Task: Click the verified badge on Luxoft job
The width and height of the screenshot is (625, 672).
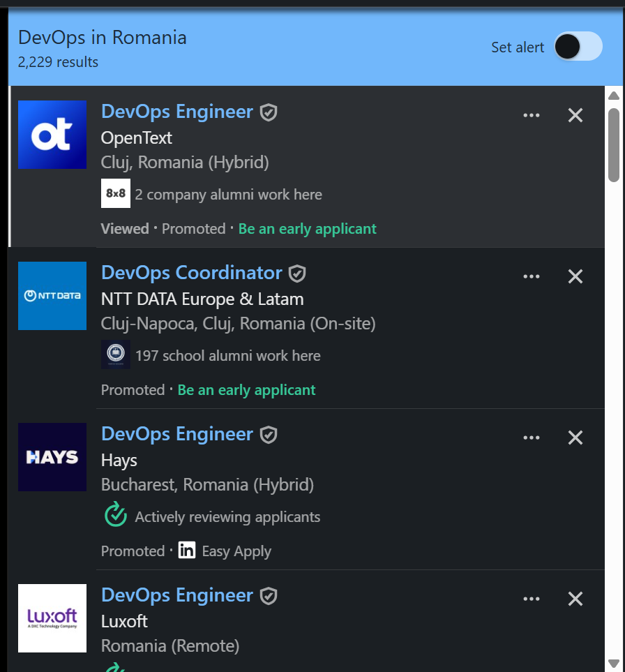Action: click(x=269, y=596)
